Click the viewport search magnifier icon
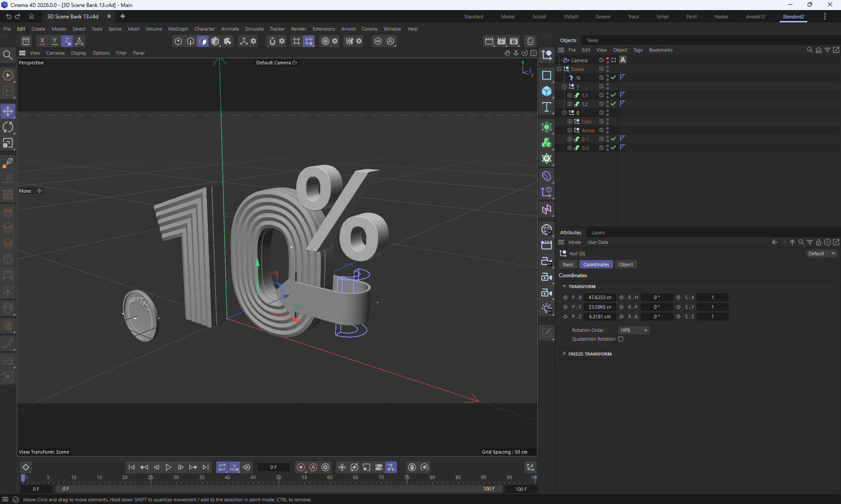 (x=7, y=55)
